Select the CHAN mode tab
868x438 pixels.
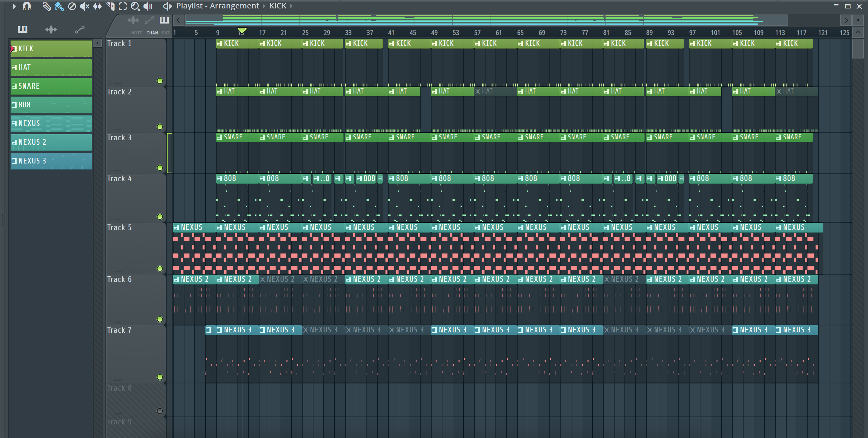[152, 33]
